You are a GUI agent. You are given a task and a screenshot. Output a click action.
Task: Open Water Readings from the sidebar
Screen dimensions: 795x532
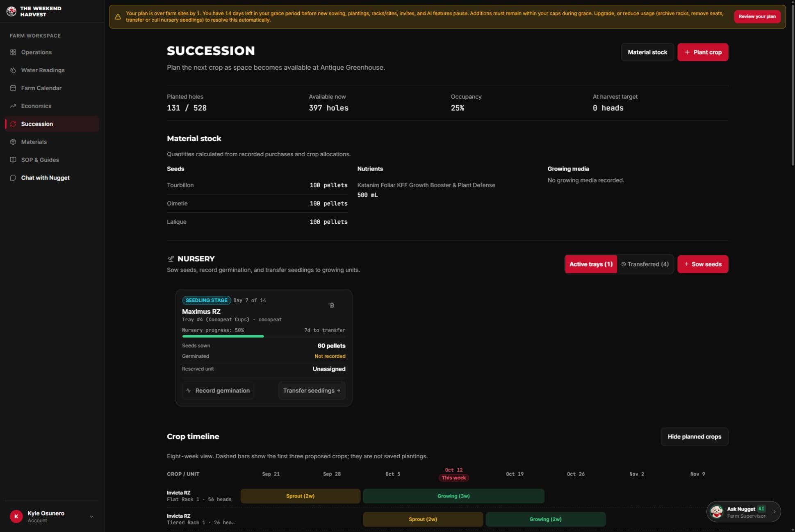52,70
